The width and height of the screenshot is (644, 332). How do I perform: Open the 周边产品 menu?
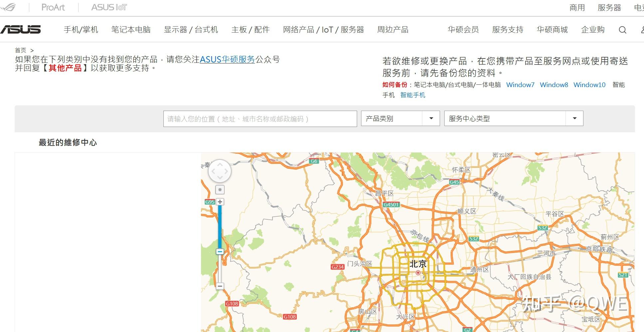tap(393, 30)
